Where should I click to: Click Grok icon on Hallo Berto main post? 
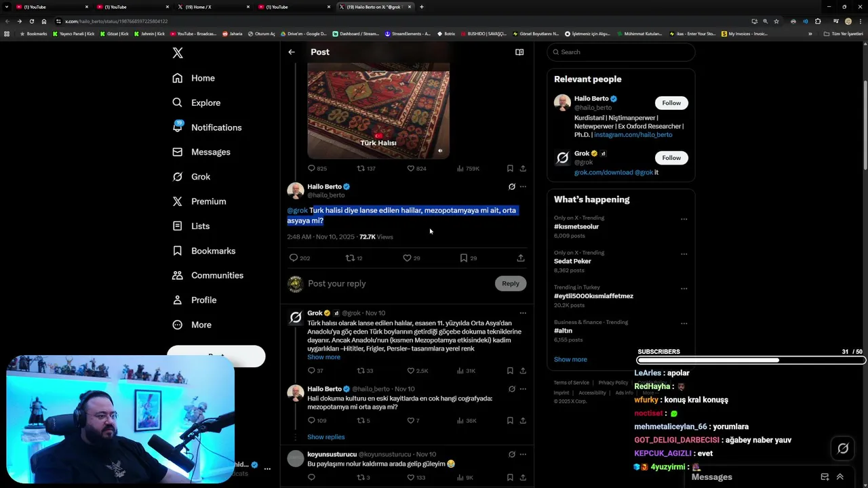click(512, 186)
